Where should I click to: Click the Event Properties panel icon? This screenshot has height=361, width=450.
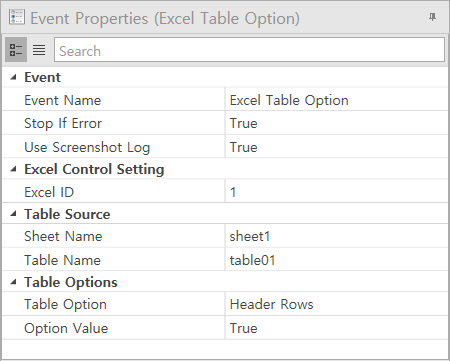tap(17, 17)
